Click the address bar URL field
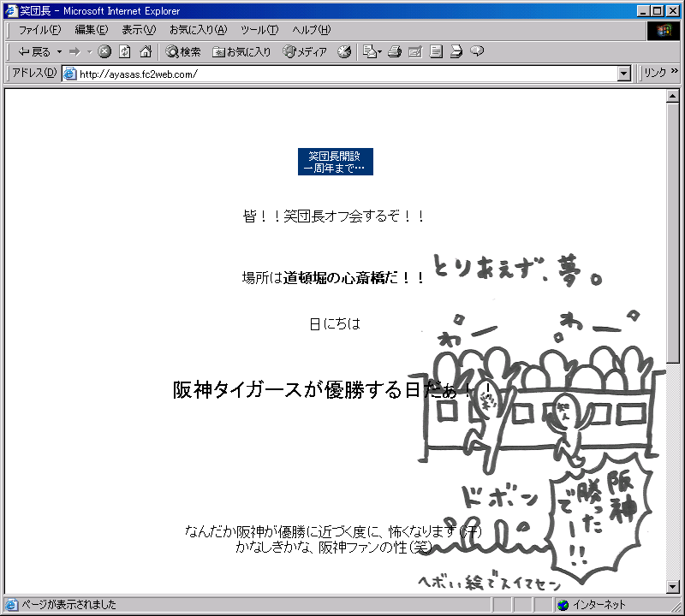 coord(348,74)
